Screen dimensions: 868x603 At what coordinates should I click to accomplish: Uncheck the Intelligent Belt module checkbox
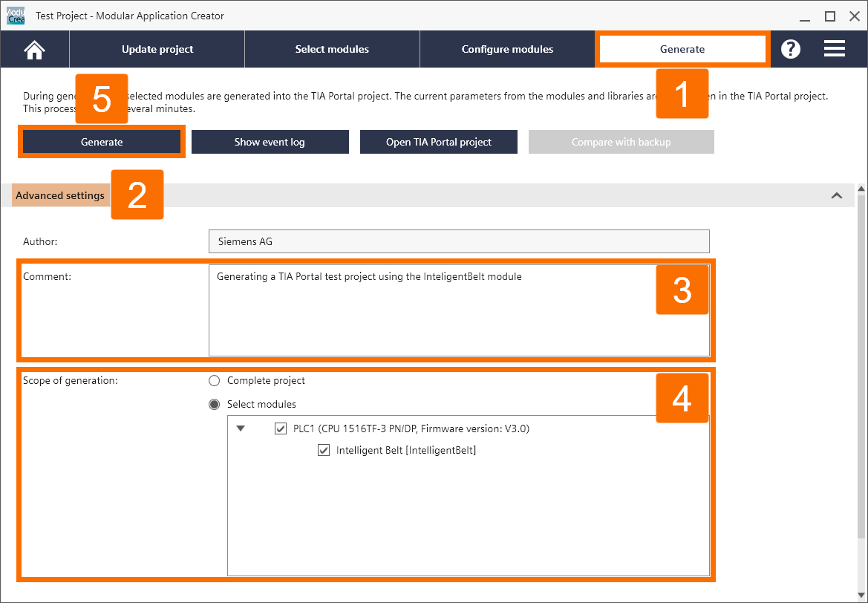(x=324, y=450)
